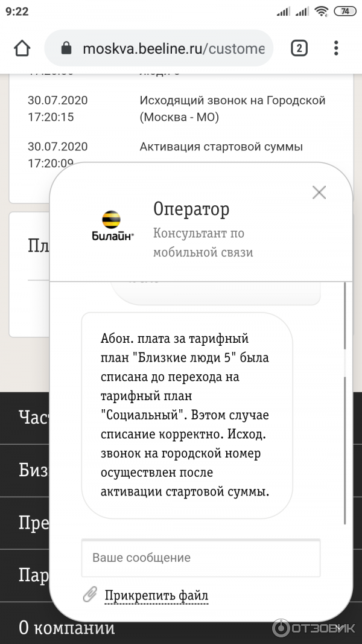Tap the browser home icon
Viewport: 362px width, 644px height.
pos(22,48)
